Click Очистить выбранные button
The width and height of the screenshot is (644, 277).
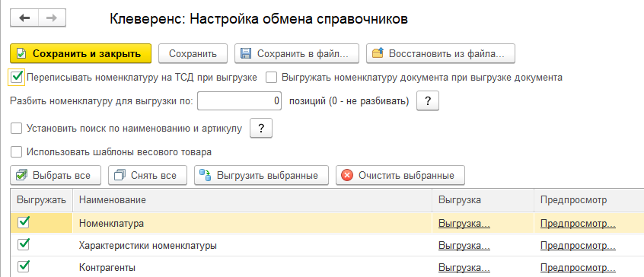pyautogui.click(x=400, y=175)
